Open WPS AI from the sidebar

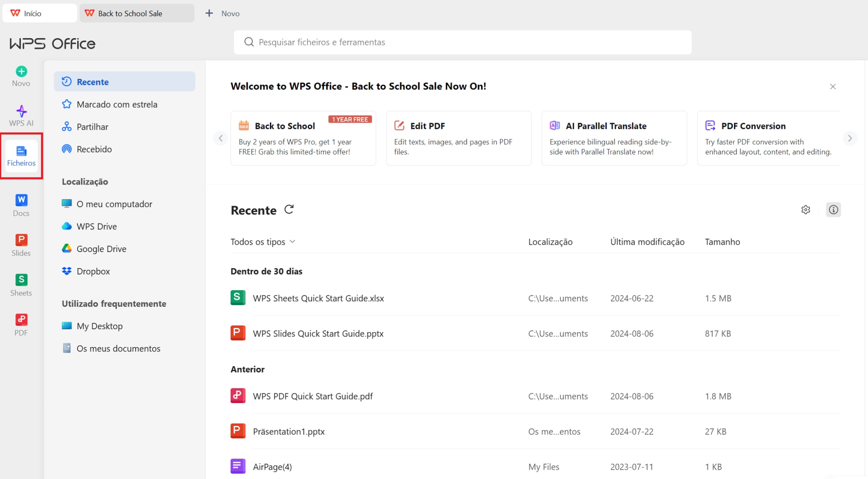click(x=21, y=116)
